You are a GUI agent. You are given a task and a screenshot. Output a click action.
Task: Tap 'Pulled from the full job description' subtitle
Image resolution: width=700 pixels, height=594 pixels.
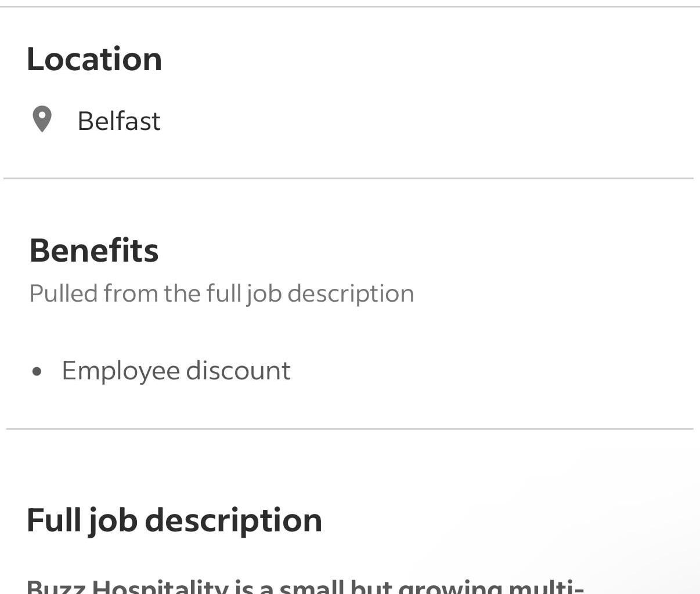tap(222, 294)
